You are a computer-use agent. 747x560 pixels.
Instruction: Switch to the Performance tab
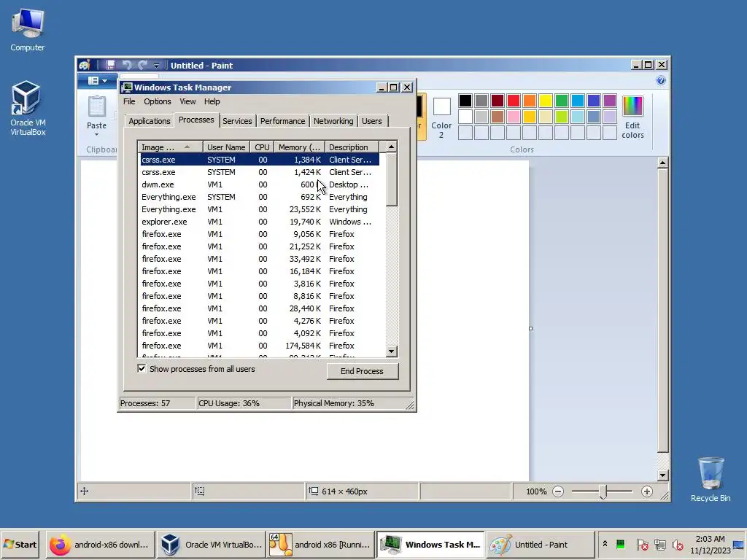pos(282,121)
